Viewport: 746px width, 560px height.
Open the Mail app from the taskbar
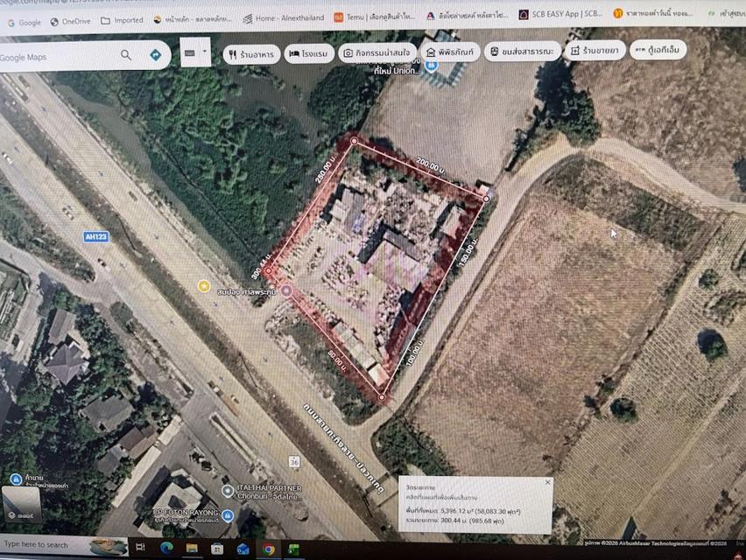coord(243,549)
